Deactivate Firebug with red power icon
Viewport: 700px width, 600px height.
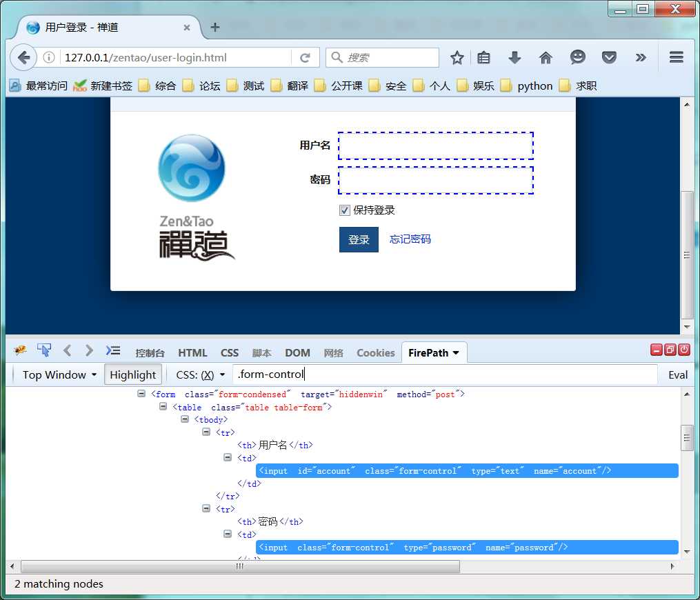684,350
